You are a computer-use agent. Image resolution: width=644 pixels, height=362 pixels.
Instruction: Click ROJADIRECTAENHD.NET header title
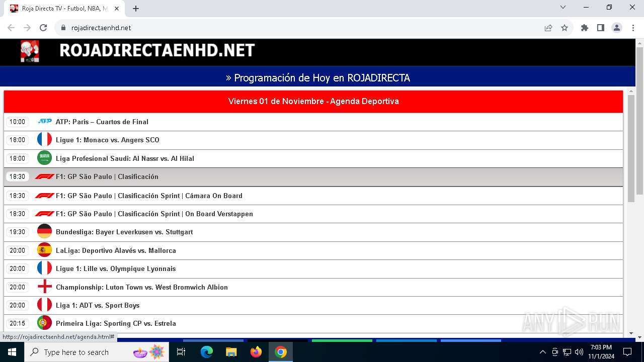pyautogui.click(x=157, y=50)
